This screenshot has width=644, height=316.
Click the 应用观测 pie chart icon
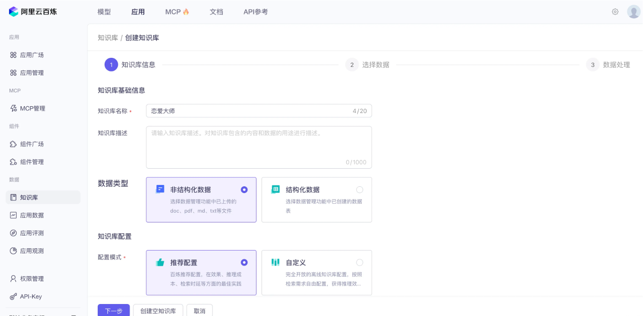[x=13, y=251]
